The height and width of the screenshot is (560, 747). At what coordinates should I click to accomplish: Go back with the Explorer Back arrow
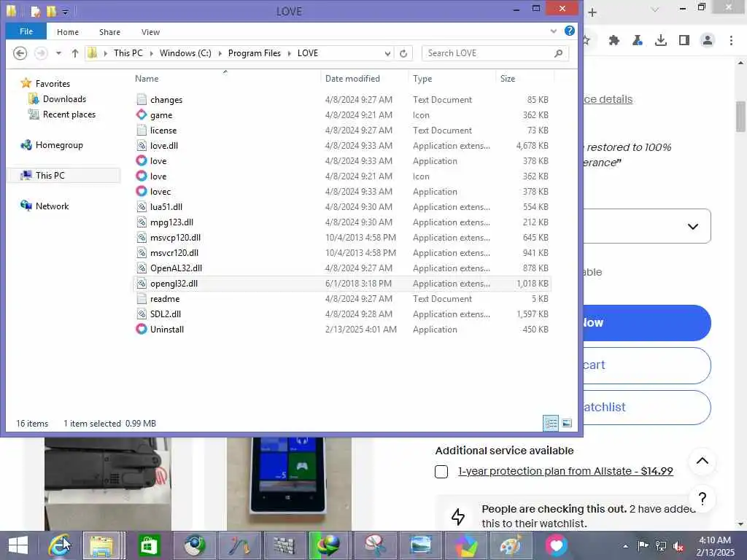pyautogui.click(x=20, y=53)
